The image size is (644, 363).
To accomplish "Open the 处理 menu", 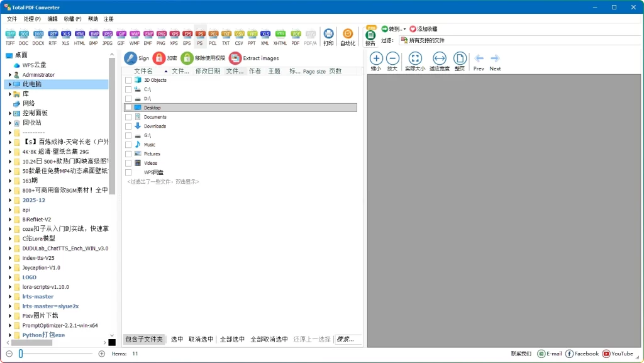I will coord(31,19).
